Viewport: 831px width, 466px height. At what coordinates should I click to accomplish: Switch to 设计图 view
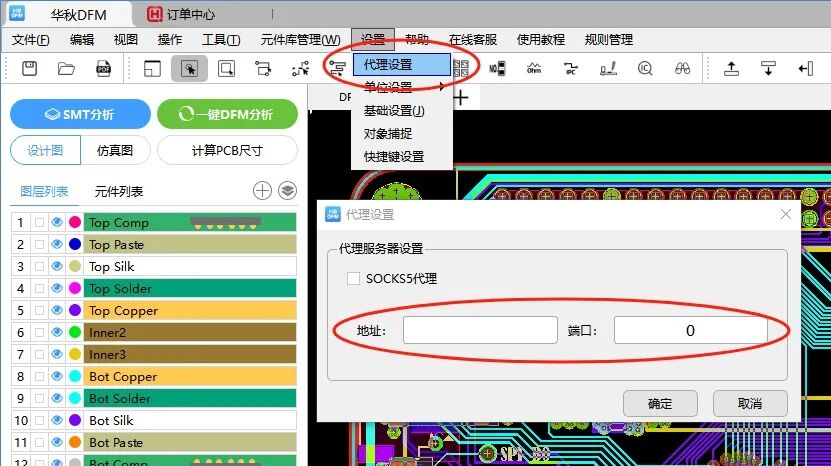tap(46, 151)
